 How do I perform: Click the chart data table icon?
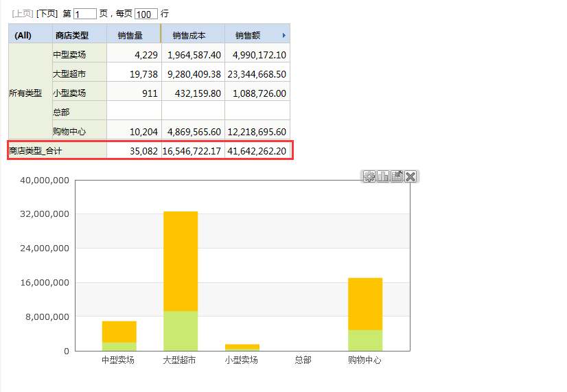(x=397, y=176)
